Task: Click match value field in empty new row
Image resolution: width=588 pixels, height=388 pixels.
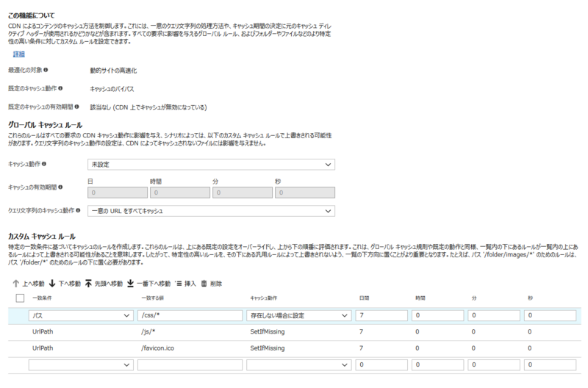Action: click(x=190, y=364)
